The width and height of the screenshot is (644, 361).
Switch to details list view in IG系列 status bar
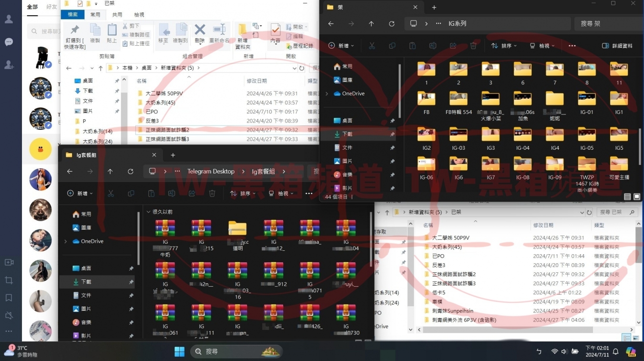click(627, 196)
